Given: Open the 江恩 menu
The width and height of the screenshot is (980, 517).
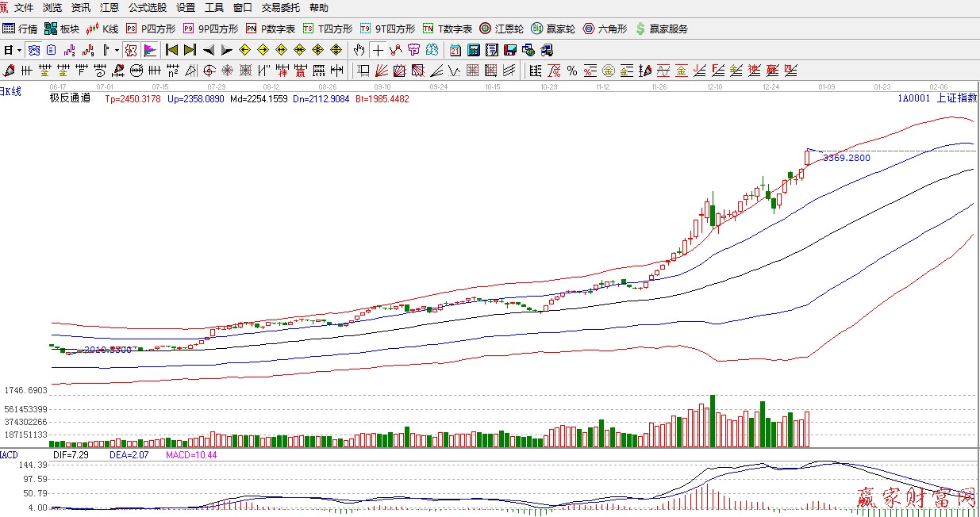Looking at the screenshot, I should pyautogui.click(x=110, y=7).
